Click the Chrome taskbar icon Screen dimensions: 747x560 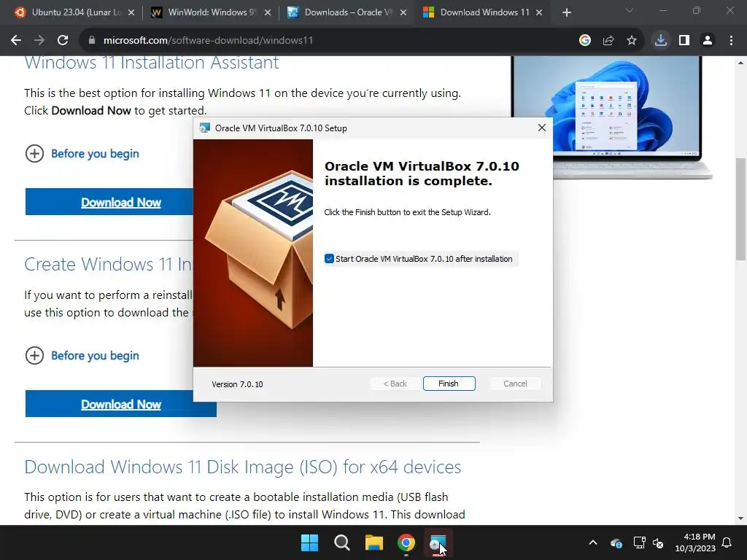click(x=406, y=542)
